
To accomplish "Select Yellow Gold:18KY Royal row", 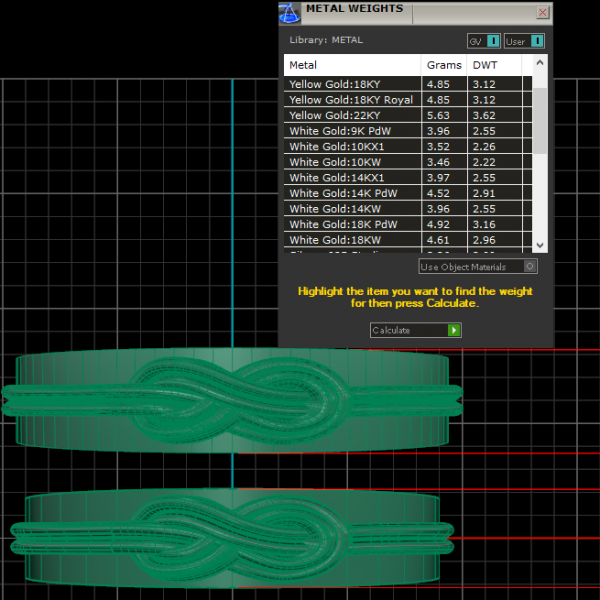I will (352, 100).
